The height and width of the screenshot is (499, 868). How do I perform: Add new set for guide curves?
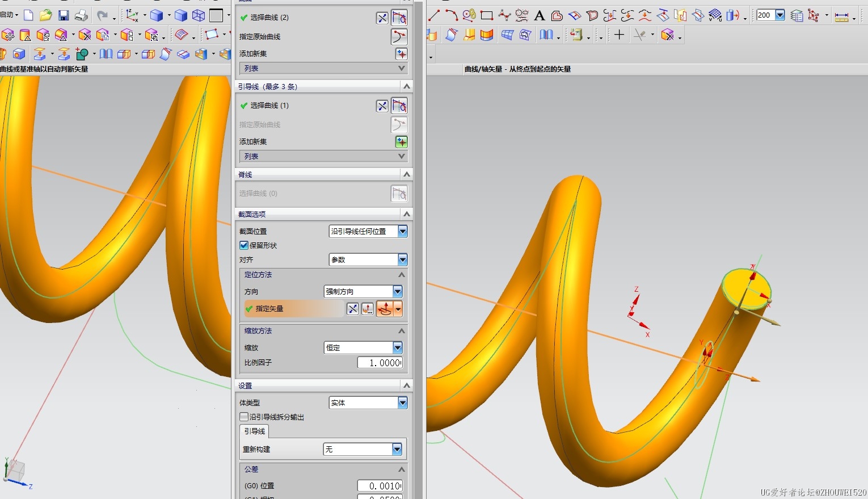coord(402,142)
